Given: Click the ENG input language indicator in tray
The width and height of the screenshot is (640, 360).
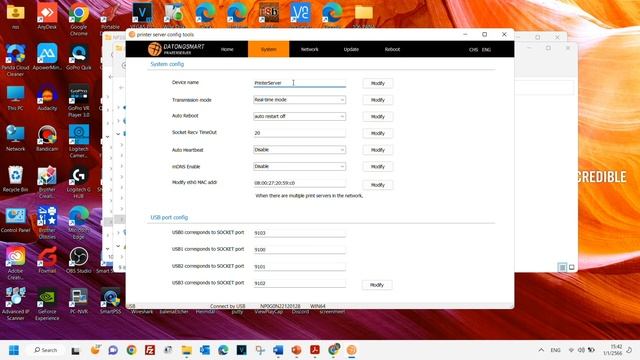Looking at the screenshot, I should [556, 350].
